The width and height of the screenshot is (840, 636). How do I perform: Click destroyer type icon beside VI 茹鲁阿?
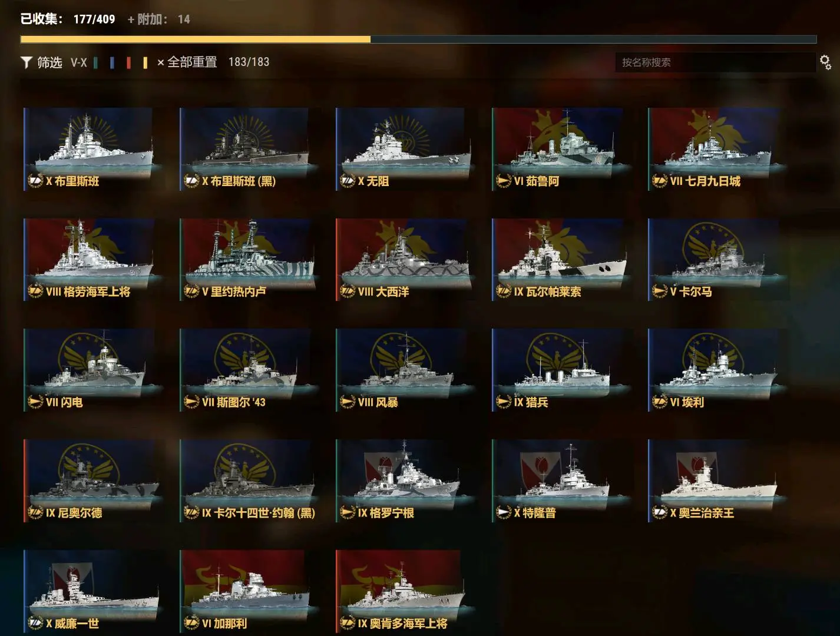(504, 181)
